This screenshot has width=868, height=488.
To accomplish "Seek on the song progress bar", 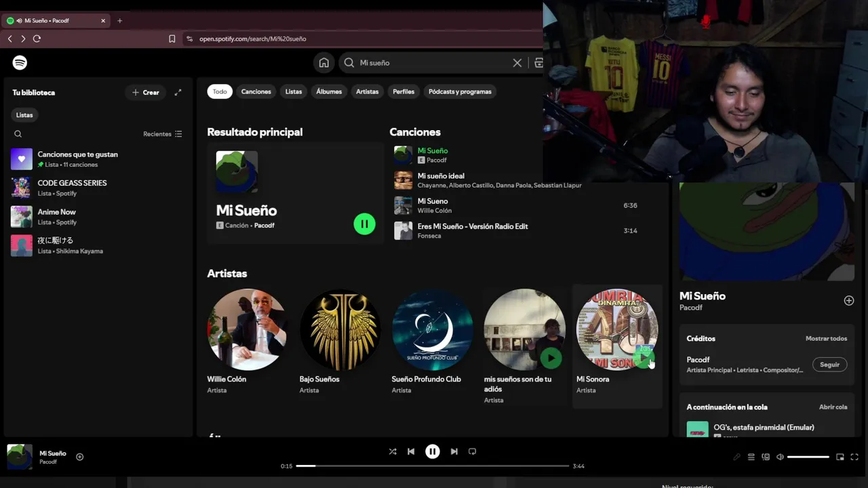I will click(433, 466).
